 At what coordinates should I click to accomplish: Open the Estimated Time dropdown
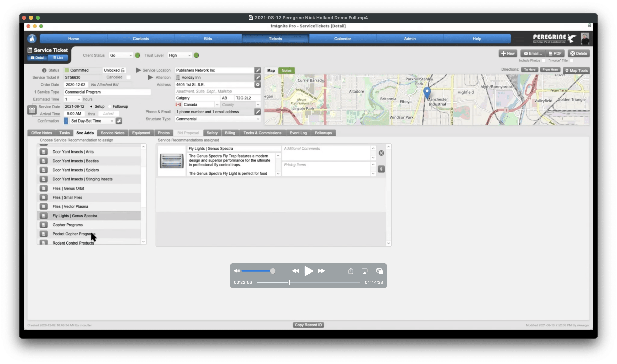click(72, 99)
